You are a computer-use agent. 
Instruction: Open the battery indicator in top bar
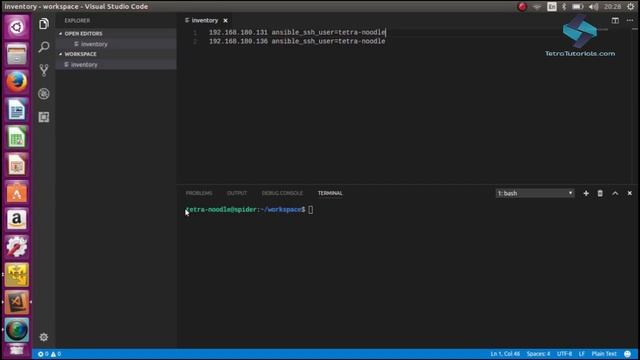(578, 7)
